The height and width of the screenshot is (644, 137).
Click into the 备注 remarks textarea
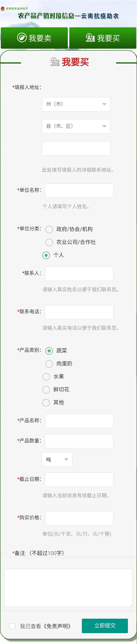point(68,588)
